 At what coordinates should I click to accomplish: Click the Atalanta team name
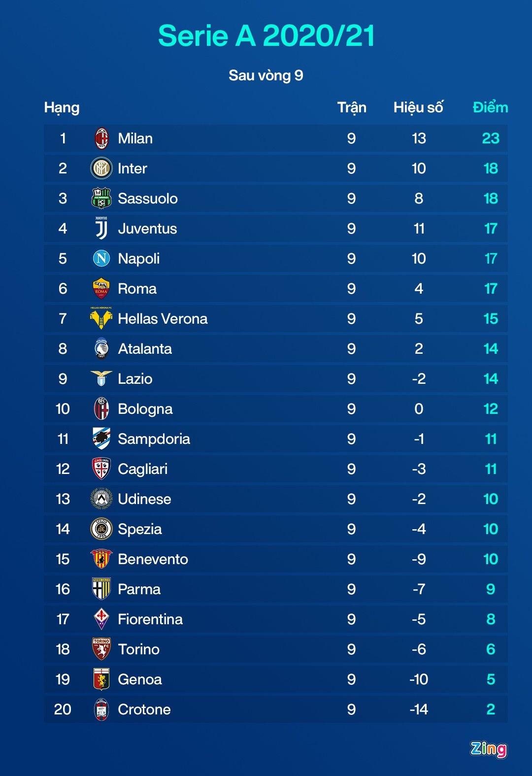pyautogui.click(x=145, y=349)
